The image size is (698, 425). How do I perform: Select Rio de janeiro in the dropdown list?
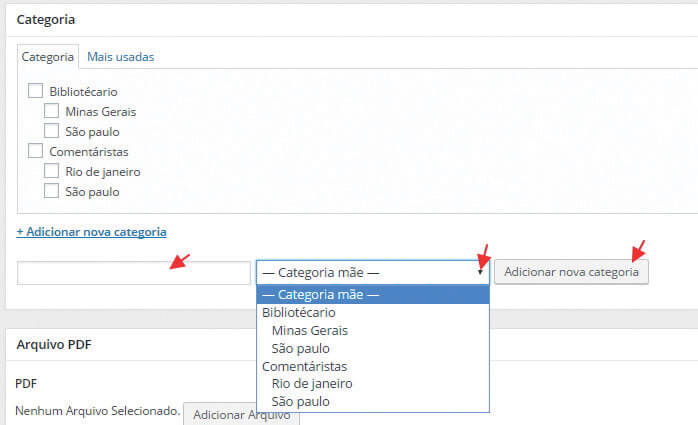click(x=312, y=384)
